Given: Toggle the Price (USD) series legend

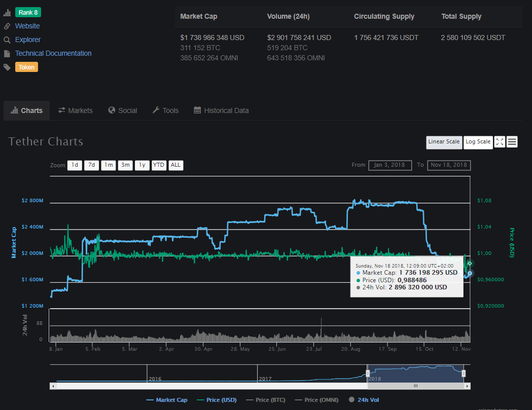Looking at the screenshot, I should click(x=217, y=400).
